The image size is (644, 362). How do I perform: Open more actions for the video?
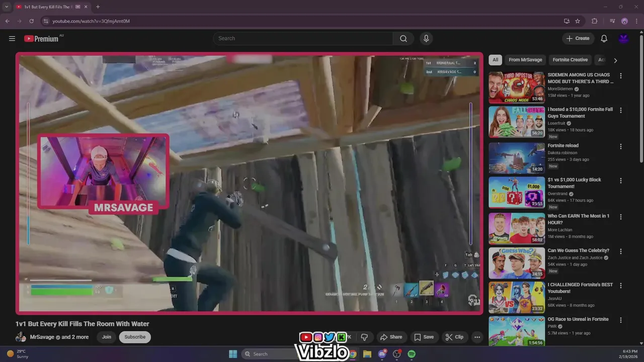coord(477,337)
